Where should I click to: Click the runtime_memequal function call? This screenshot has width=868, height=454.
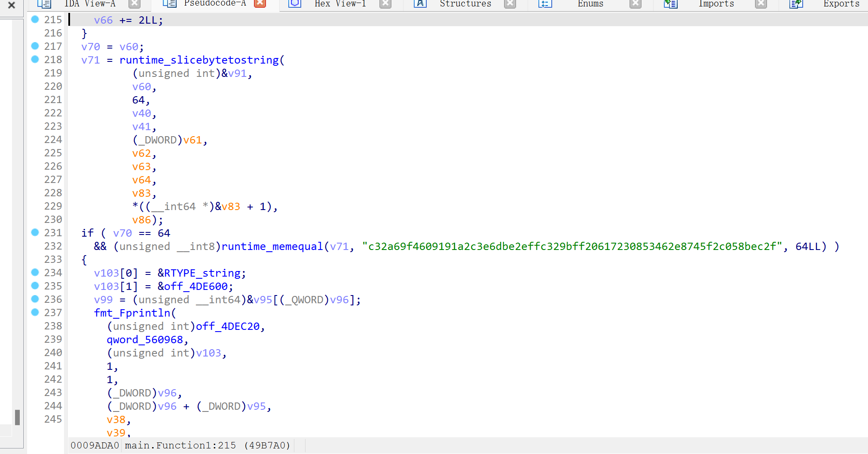pyautogui.click(x=272, y=247)
